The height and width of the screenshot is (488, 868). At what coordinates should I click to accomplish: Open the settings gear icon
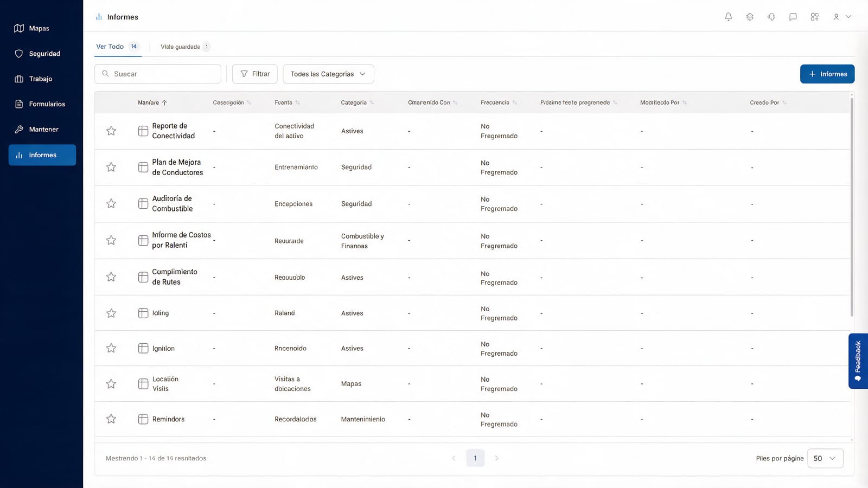(x=750, y=17)
